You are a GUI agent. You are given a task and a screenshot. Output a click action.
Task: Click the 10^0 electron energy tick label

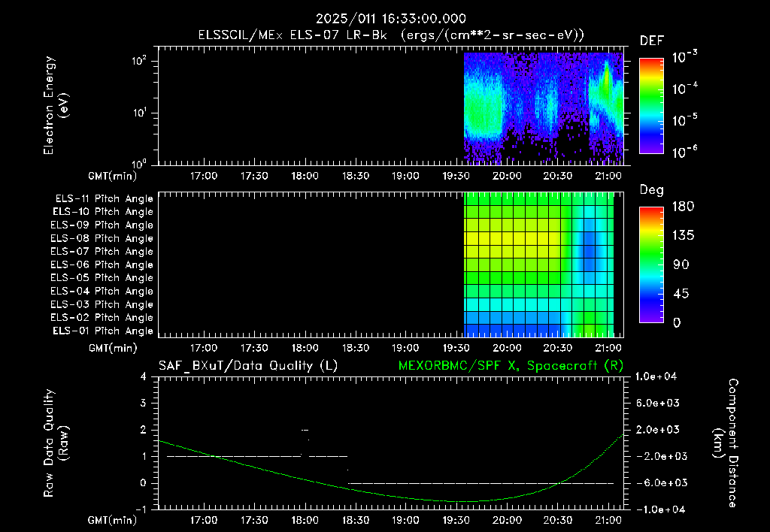pyautogui.click(x=139, y=164)
